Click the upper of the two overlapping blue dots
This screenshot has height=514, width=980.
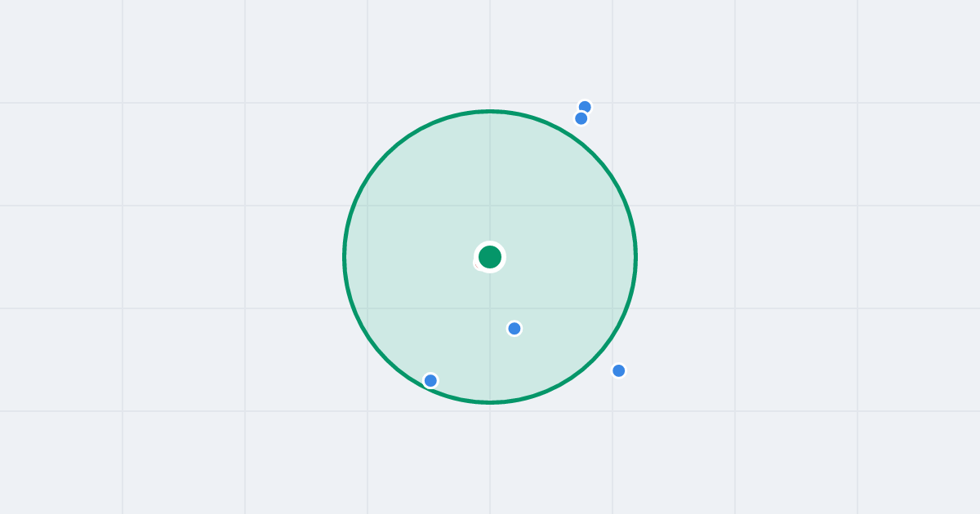(x=585, y=107)
